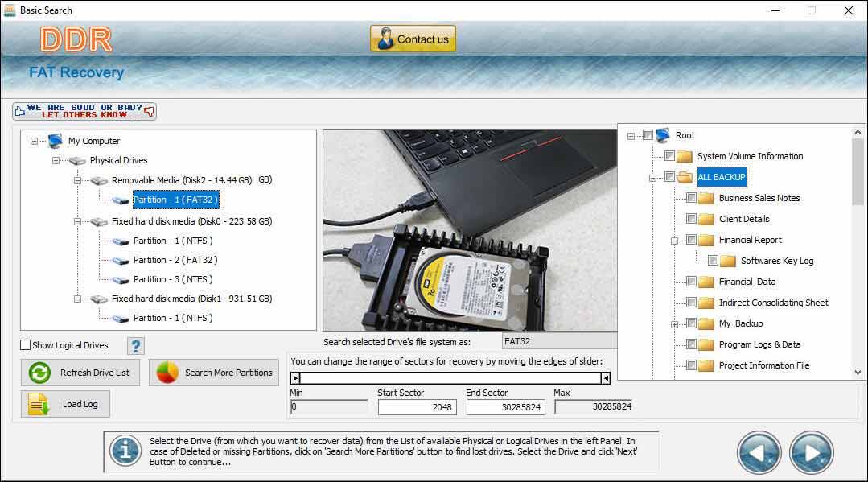
Task: Collapse the Physical Drives tree node
Action: pos(55,160)
